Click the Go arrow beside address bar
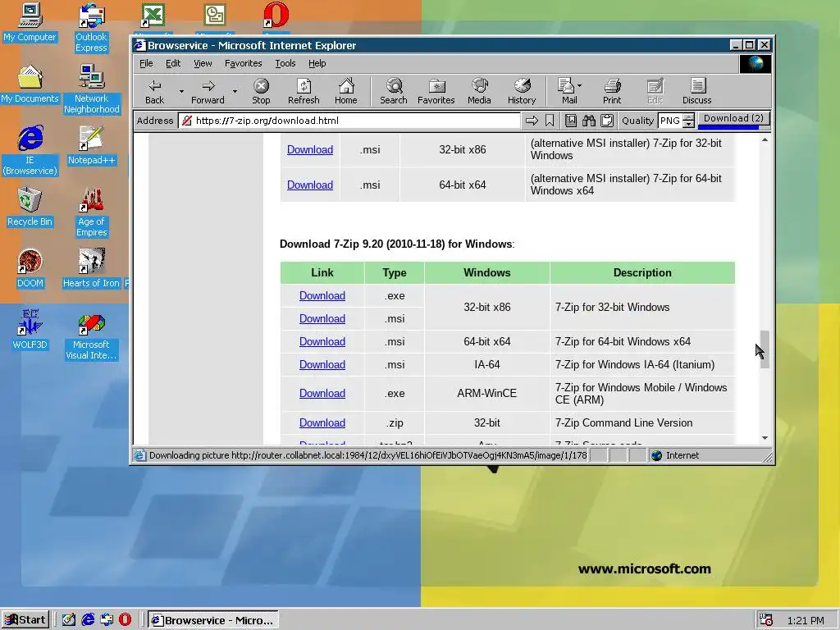This screenshot has height=630, width=840. [x=532, y=121]
